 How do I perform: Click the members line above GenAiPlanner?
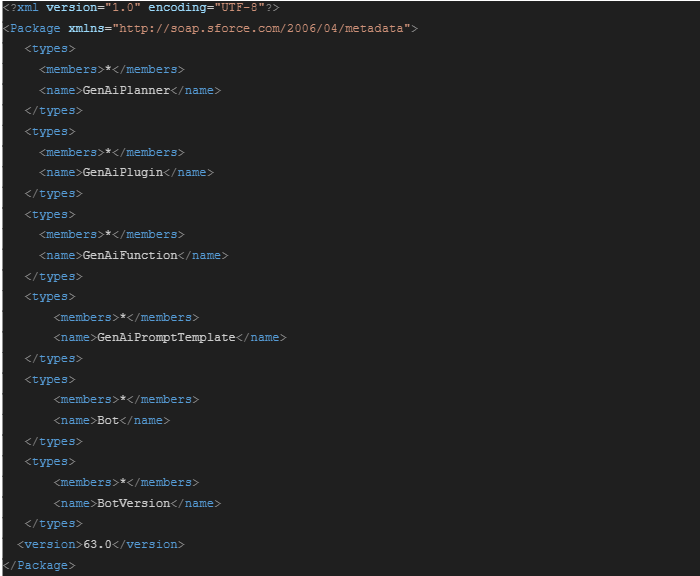pos(112,70)
